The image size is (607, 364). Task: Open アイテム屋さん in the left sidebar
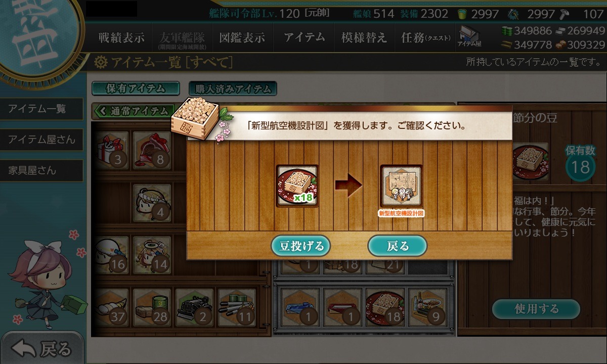click(41, 140)
